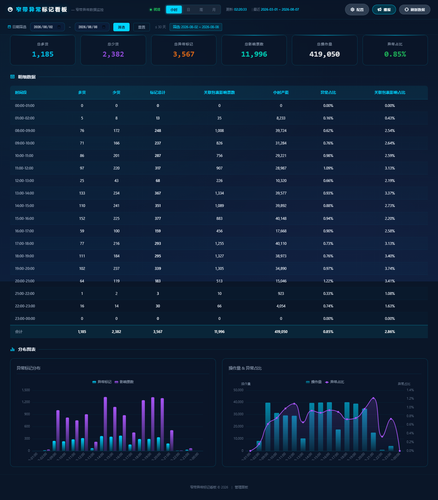Select the 13:00-14:00 table row label
This screenshot has height=500, width=438.
point(24,193)
